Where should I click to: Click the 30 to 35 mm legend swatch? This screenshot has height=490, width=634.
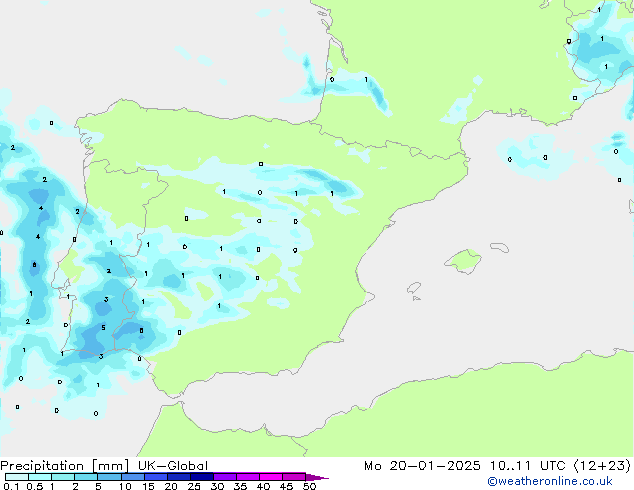(x=224, y=477)
